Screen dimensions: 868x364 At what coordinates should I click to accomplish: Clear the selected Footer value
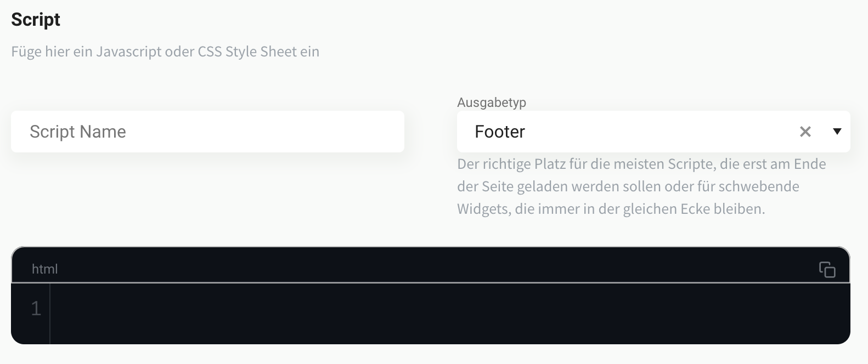coord(805,132)
